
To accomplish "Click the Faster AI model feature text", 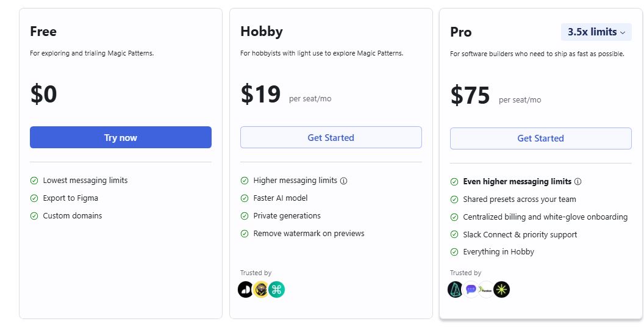I will pyautogui.click(x=281, y=198).
